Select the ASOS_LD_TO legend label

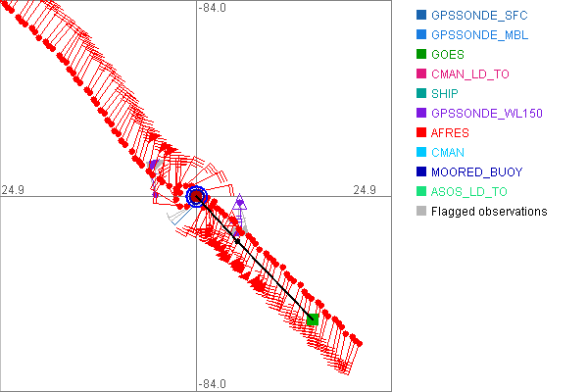(469, 192)
